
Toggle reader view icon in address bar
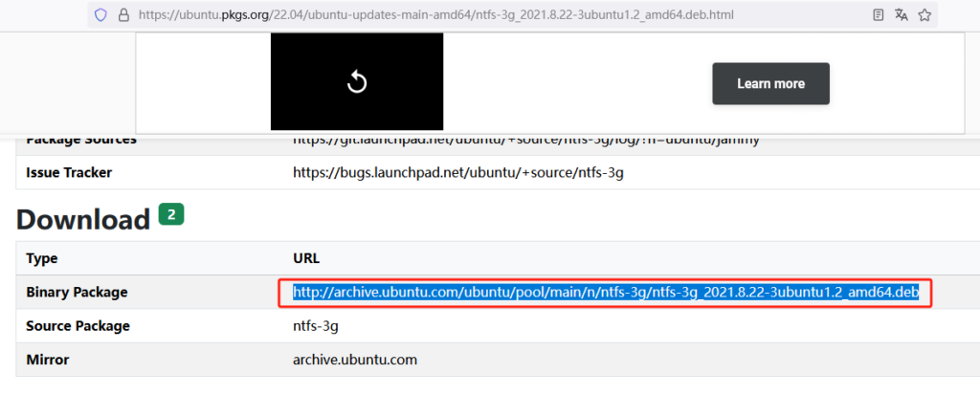(879, 15)
